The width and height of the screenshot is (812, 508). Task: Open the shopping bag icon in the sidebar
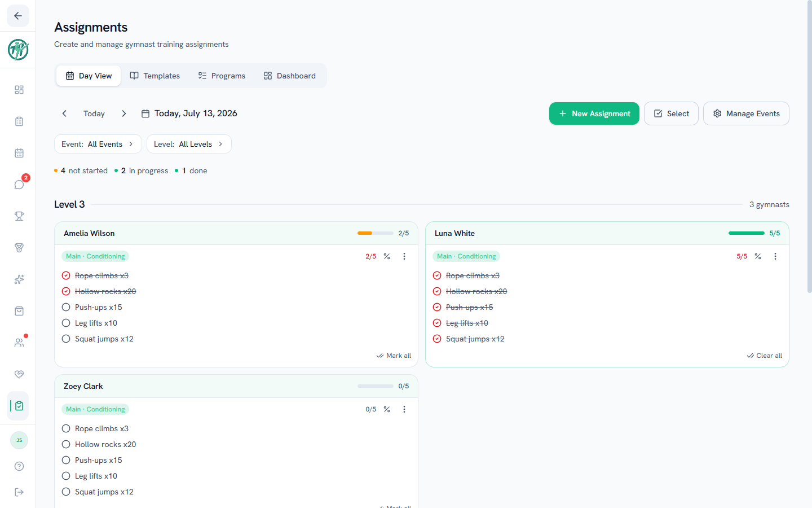19,311
